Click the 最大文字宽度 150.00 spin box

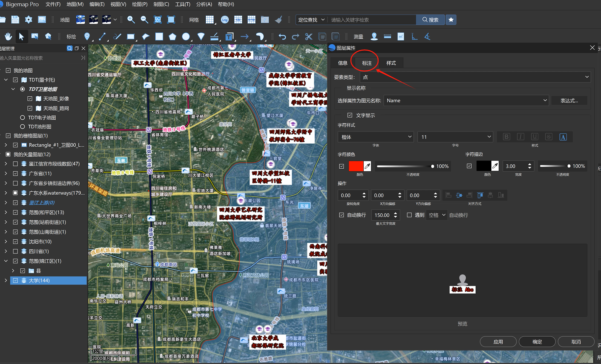pos(385,215)
